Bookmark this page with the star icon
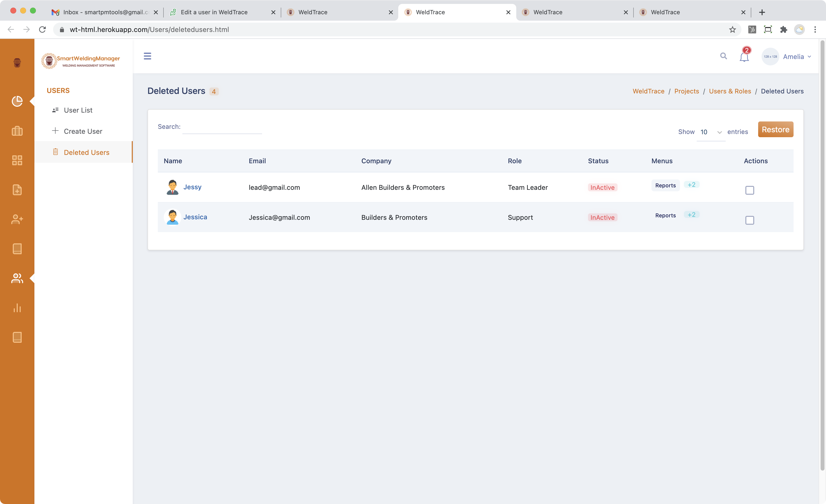Screen dimensions: 826x504 click(x=733, y=30)
